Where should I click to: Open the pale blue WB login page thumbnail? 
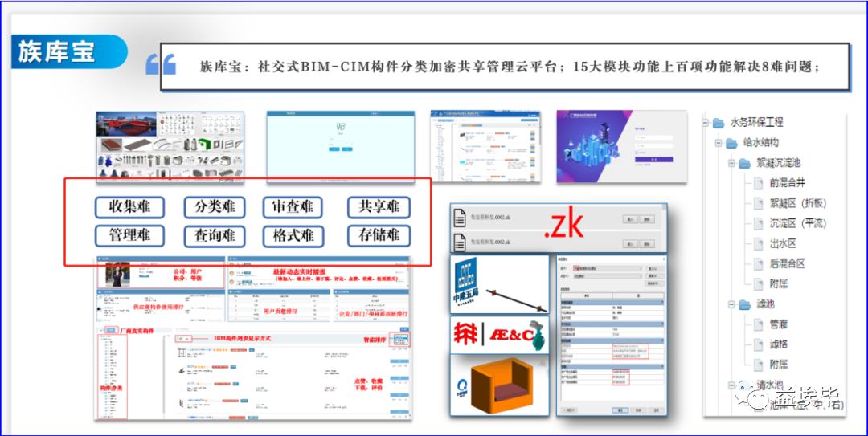(340, 146)
